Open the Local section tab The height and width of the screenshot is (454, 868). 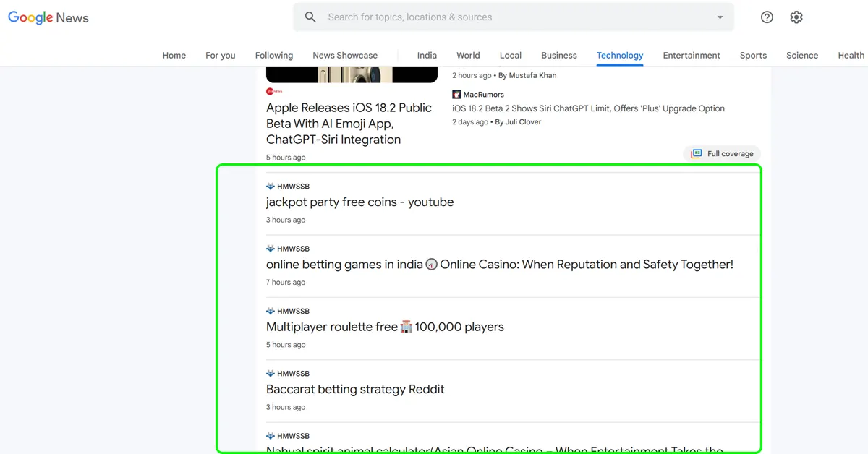pyautogui.click(x=511, y=56)
